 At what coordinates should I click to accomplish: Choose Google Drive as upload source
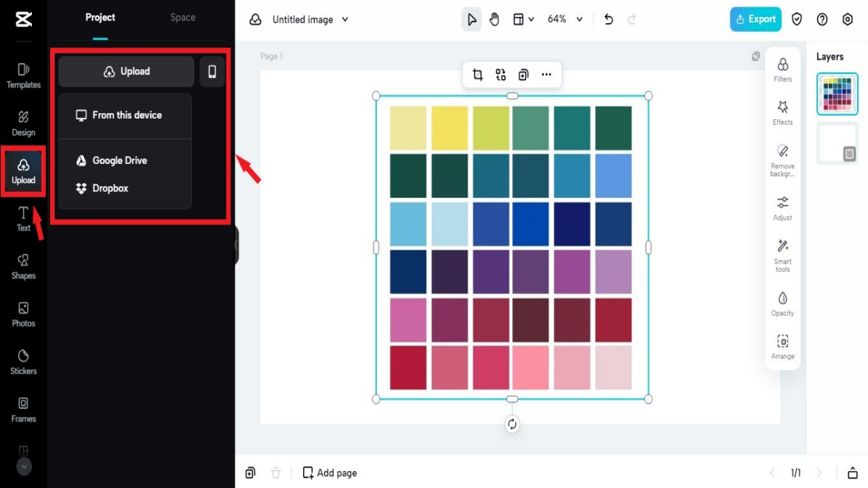[119, 160]
